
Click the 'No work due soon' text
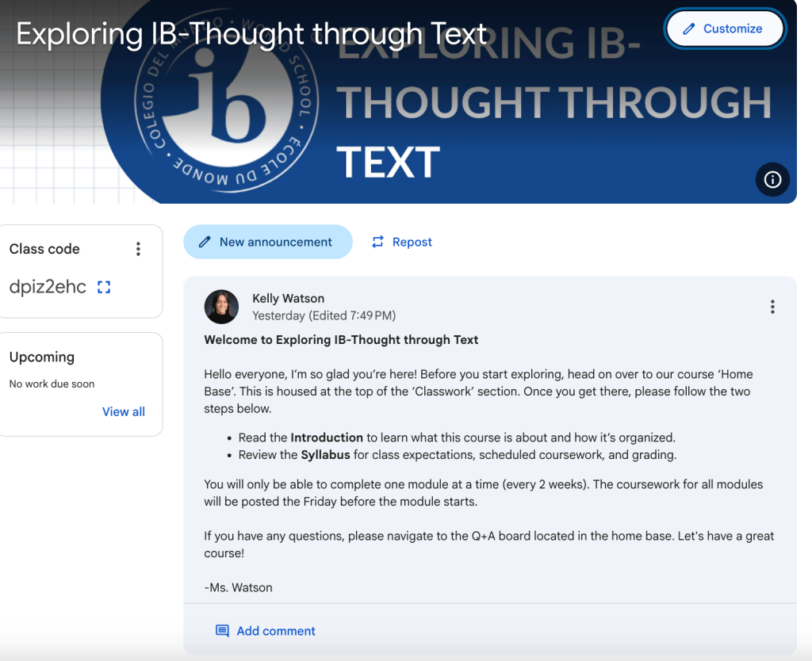(x=52, y=384)
